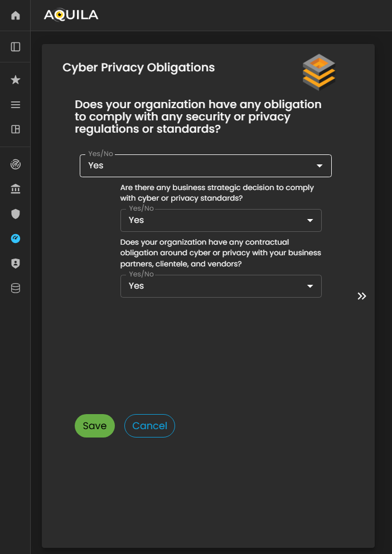Expand the business strategic decision dropdown

pyautogui.click(x=221, y=221)
